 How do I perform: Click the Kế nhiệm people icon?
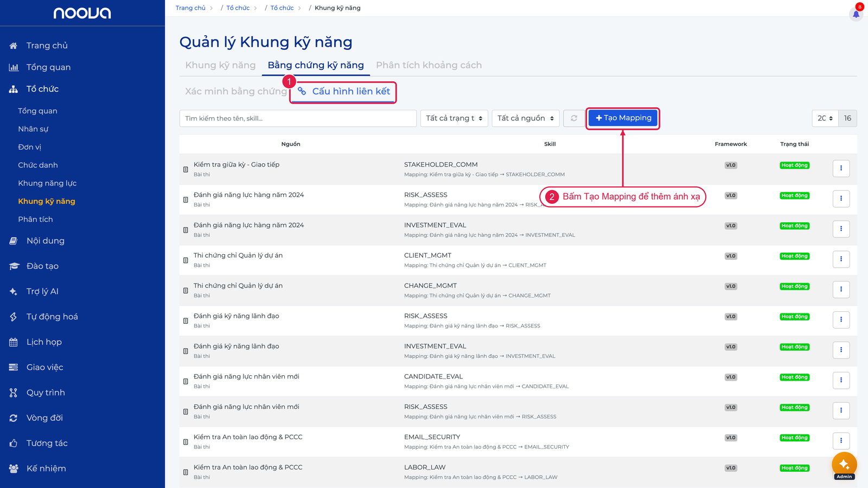tap(14, 468)
